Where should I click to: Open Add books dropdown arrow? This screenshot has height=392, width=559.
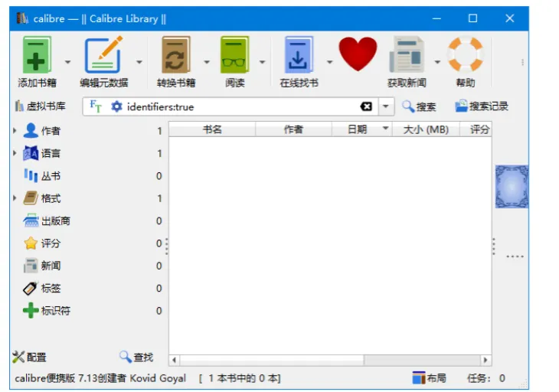point(67,62)
